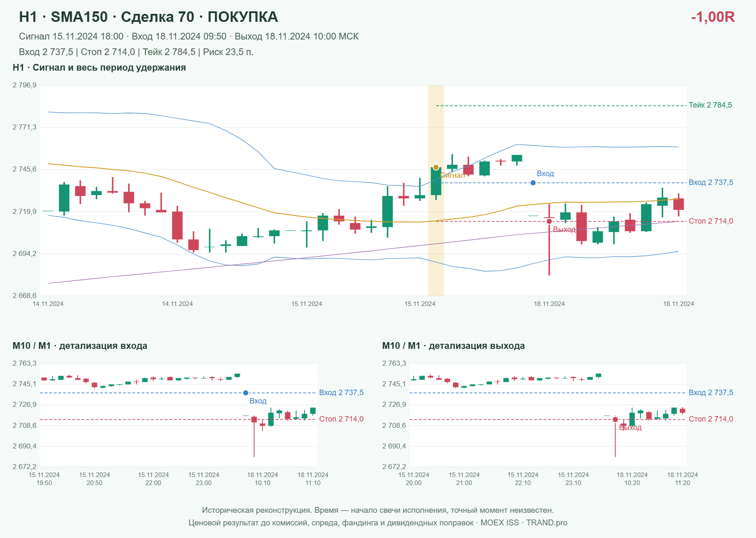Click the red '-1,00R' trade result
The height and width of the screenshot is (538, 756).
pyautogui.click(x=713, y=17)
